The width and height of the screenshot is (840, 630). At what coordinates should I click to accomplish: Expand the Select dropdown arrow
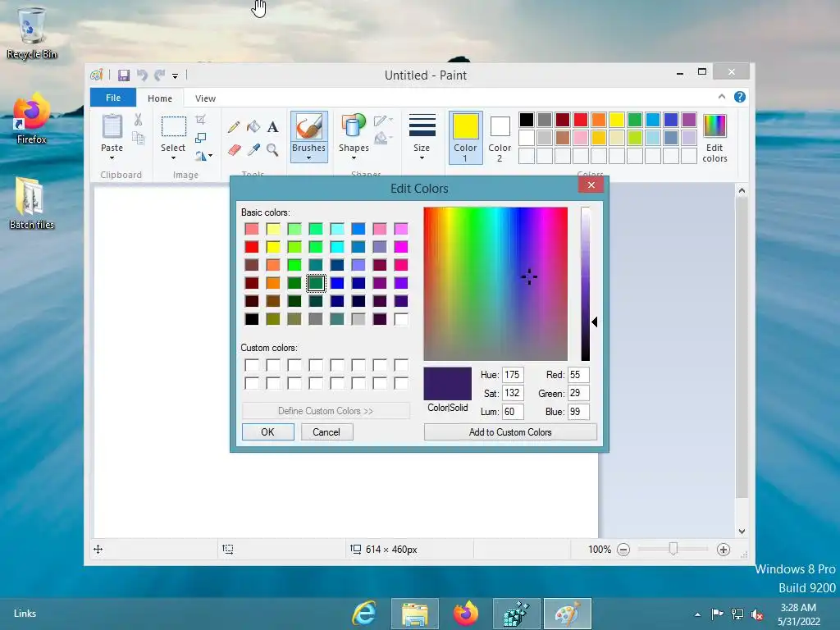coord(173,158)
